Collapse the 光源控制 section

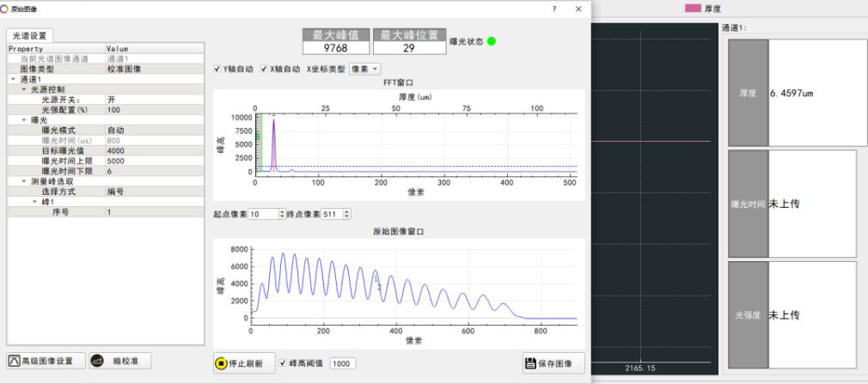point(23,88)
